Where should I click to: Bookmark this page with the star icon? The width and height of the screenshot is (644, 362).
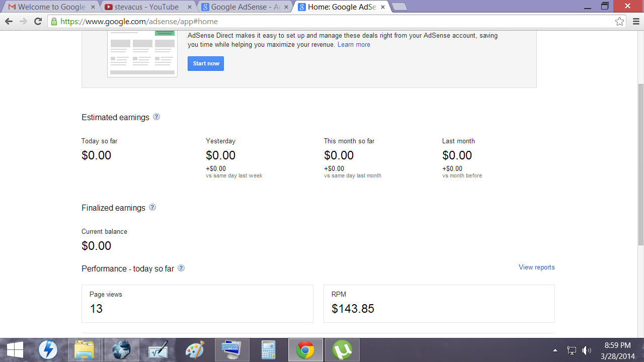click(x=620, y=22)
